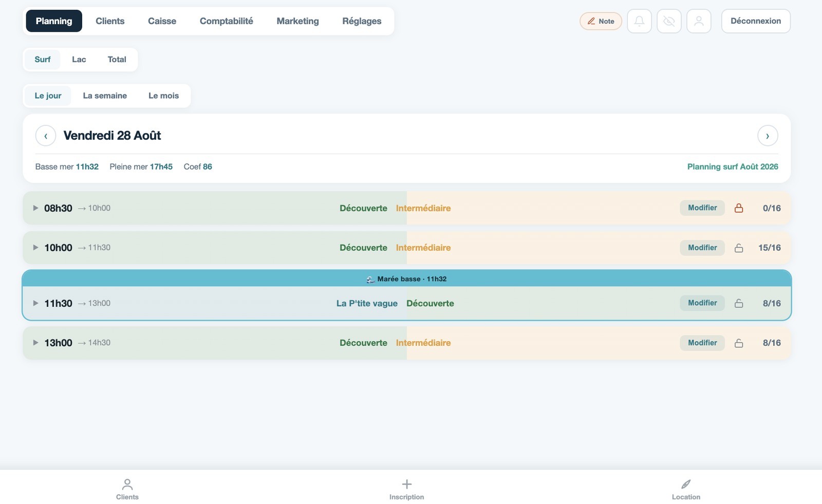Click the Vendredi 28 Août heading
Viewport: 822px width, 504px height.
[112, 136]
